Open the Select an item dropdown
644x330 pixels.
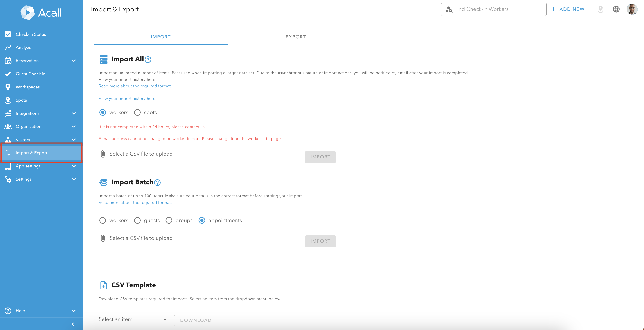[133, 319]
